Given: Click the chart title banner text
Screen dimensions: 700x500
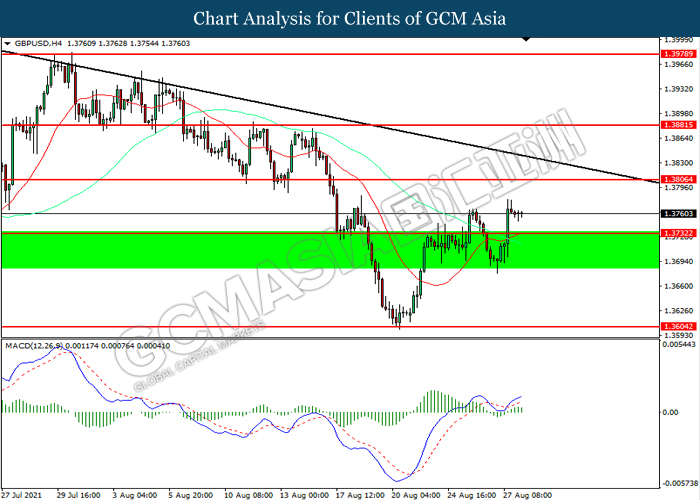Looking at the screenshot, I should pyautogui.click(x=350, y=18).
